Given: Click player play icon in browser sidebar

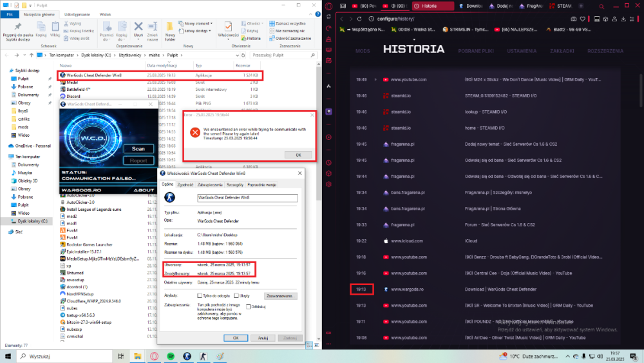Looking at the screenshot, I should coord(328,137).
